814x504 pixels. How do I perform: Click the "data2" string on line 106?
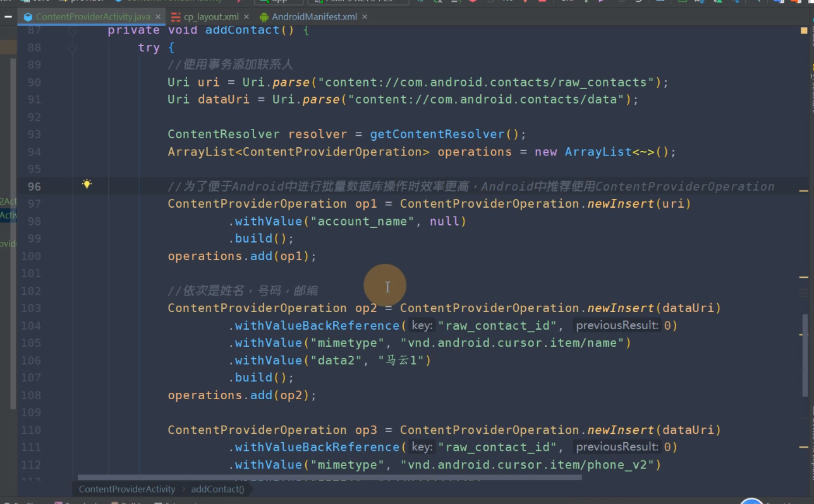pyautogui.click(x=336, y=360)
